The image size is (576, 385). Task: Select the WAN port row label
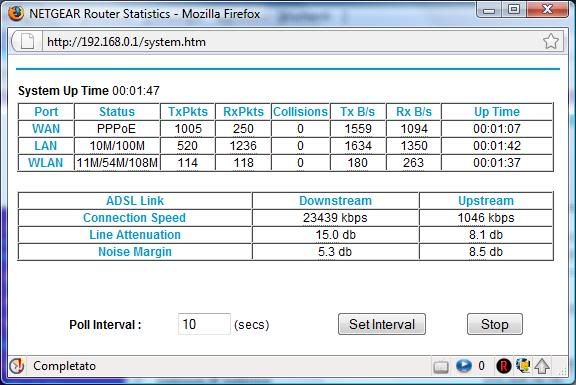tap(46, 129)
